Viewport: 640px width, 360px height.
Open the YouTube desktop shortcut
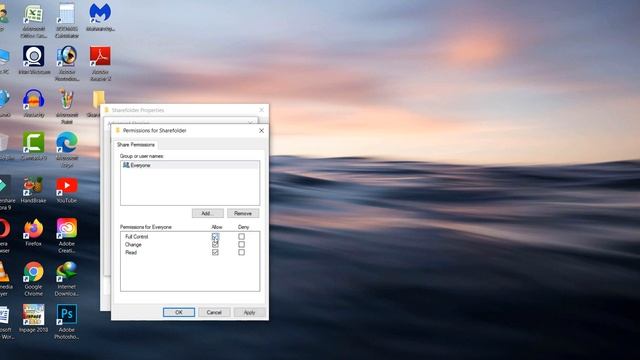[x=67, y=189]
